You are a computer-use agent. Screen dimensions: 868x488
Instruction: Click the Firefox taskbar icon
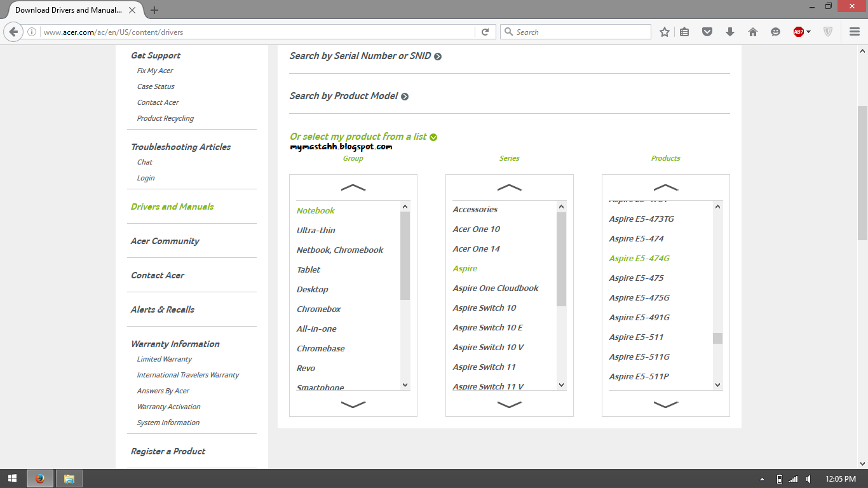40,478
